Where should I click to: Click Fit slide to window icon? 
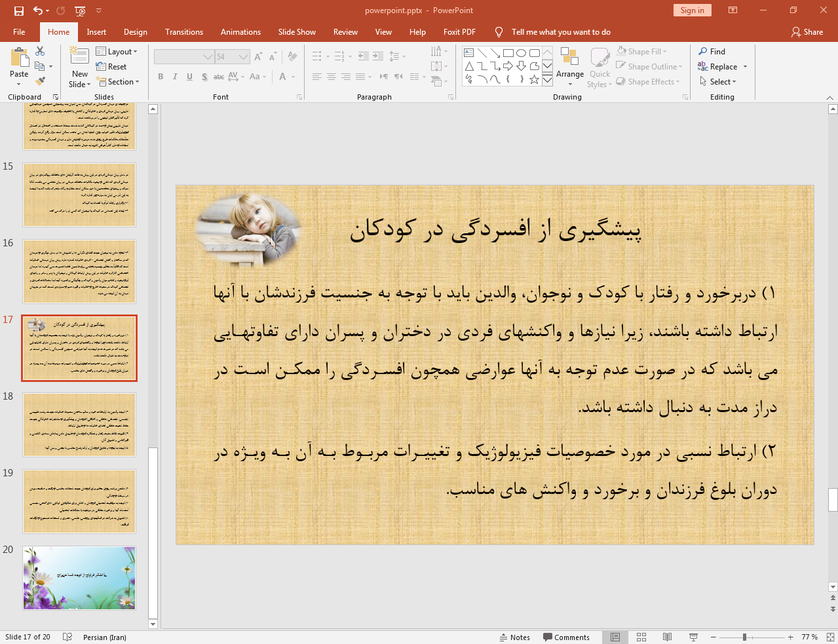click(830, 637)
